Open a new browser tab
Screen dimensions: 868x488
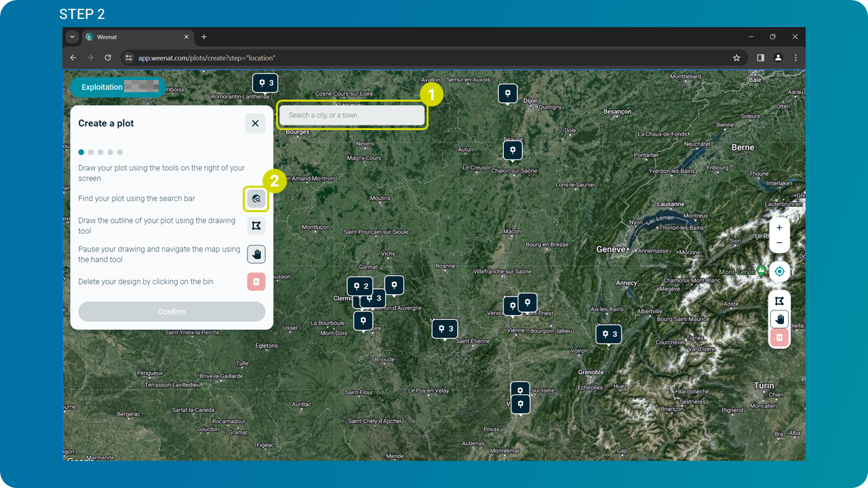(x=204, y=37)
